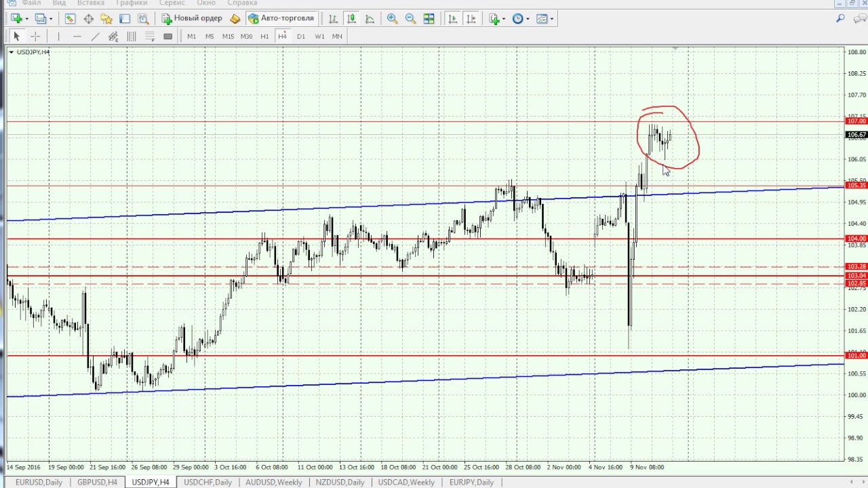Click the red 107.00 price label

pos(856,121)
